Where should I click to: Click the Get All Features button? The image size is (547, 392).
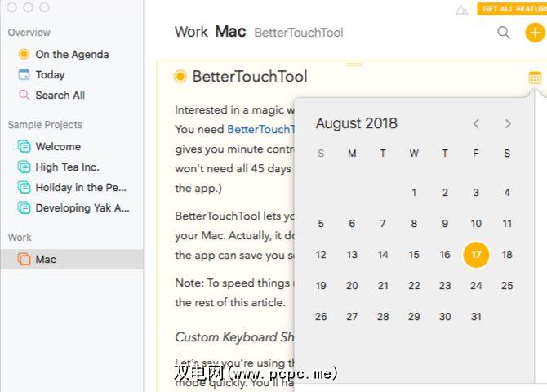(512, 9)
